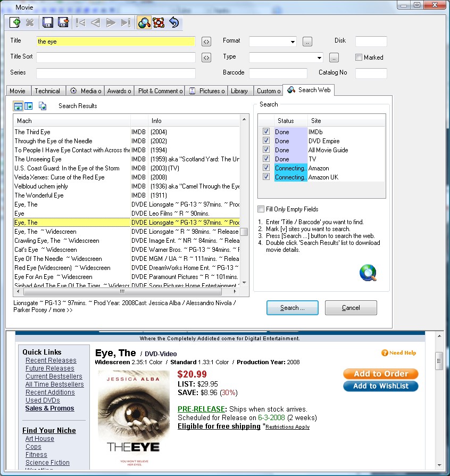Click the search results horizontal scrollbar thumb

point(122,292)
